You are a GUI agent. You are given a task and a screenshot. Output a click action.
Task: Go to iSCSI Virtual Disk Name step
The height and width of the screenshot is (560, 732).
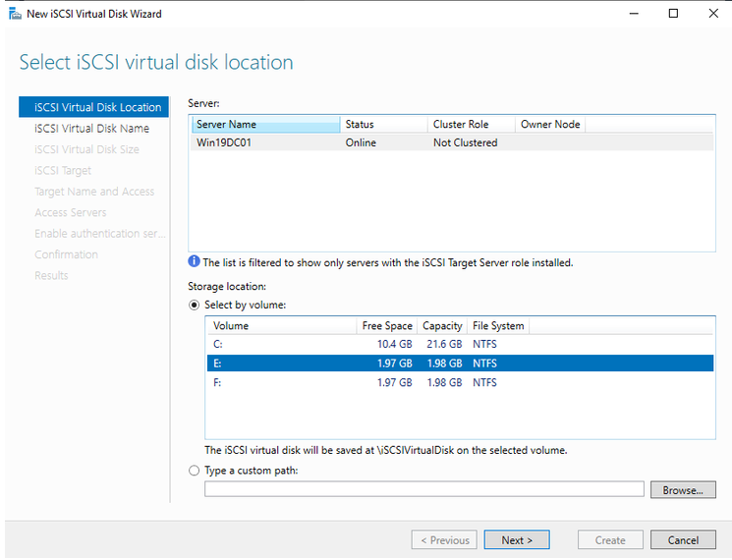click(x=91, y=129)
